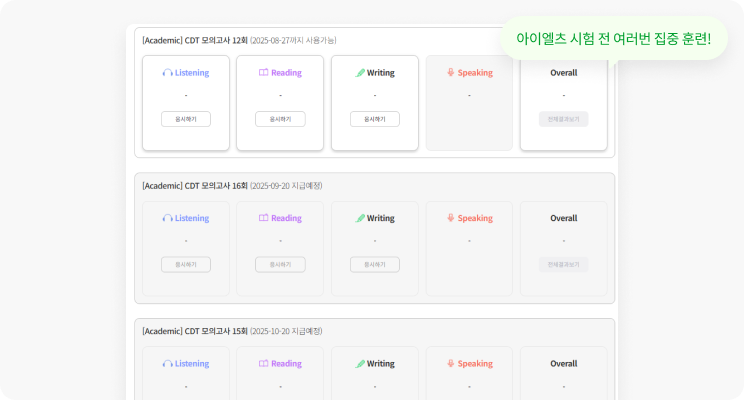Select the Speaking label in 12회 card
Viewport: 744px width, 400px height.
click(x=475, y=73)
